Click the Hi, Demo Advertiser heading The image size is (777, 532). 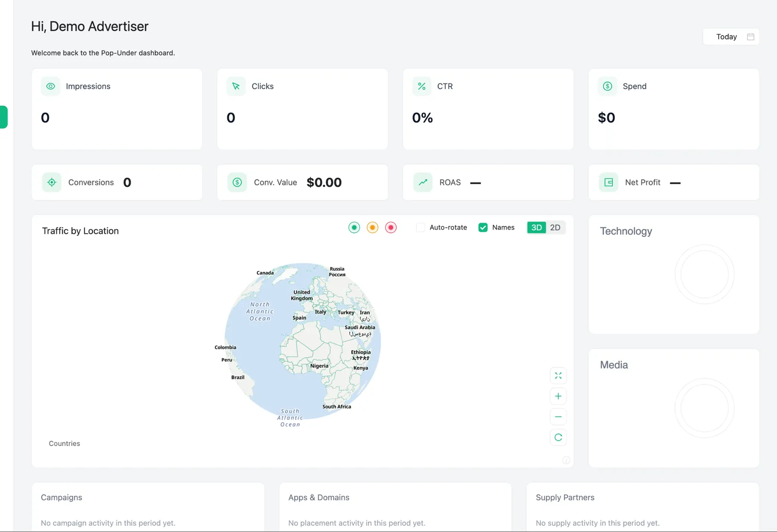click(x=90, y=27)
